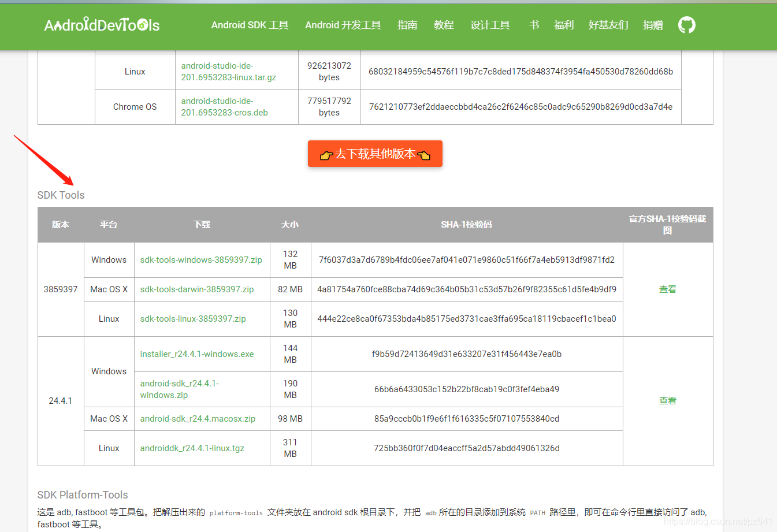Download android-studio-ide-201.6953283-cros.deb
The image size is (777, 532).
tap(225, 107)
